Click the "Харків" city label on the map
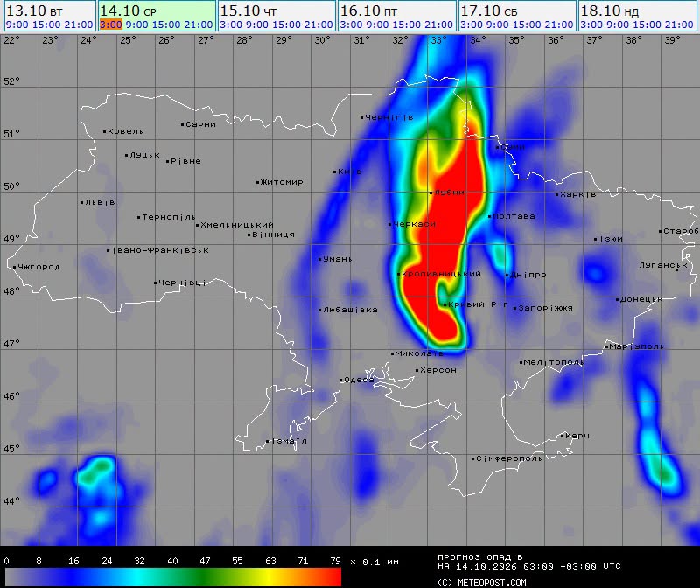 [578, 194]
